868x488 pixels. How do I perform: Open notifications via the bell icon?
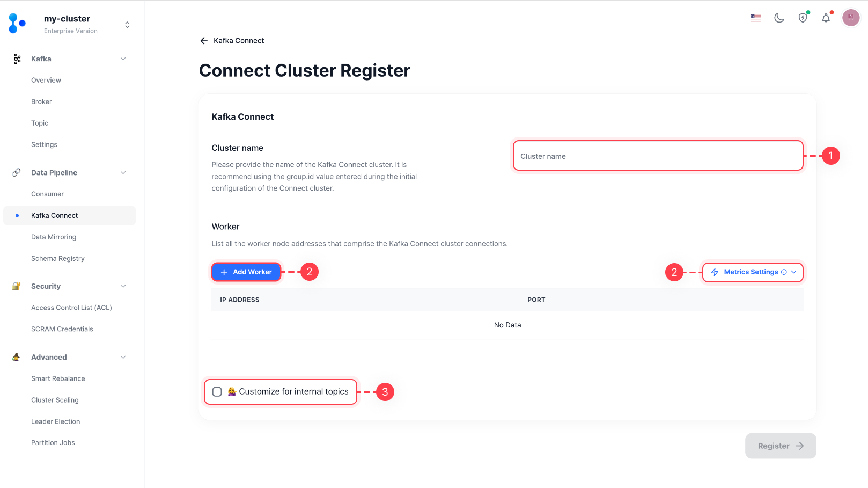tap(826, 18)
